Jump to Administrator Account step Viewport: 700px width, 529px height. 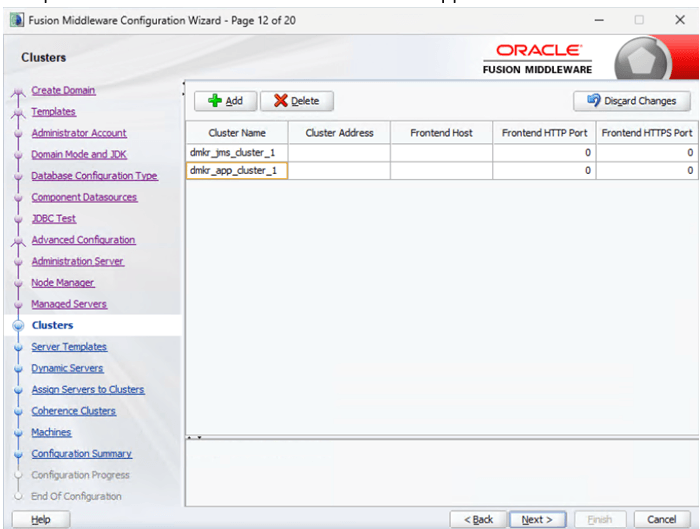click(x=79, y=133)
